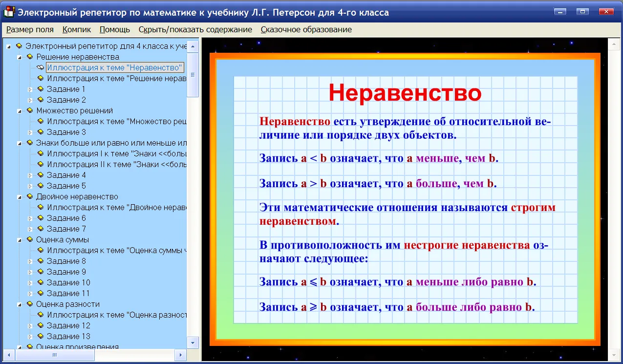This screenshot has width=623, height=364.
Task: Click book icon beside "Оценка разности"
Action: (30, 304)
